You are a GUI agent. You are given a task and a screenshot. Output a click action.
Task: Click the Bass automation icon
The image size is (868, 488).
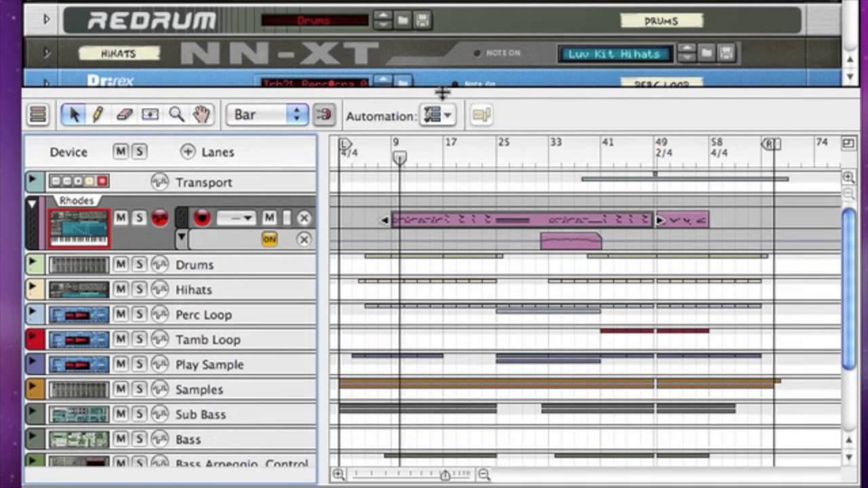coord(159,439)
